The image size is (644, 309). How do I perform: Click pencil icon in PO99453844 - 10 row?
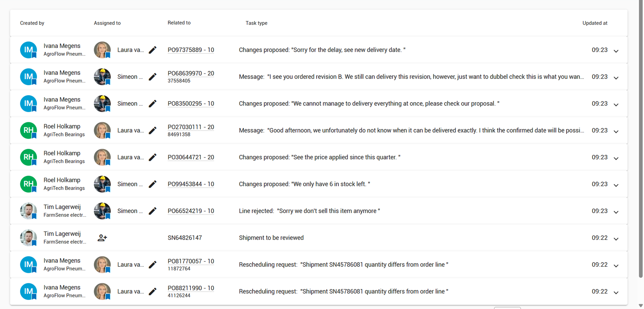click(152, 184)
